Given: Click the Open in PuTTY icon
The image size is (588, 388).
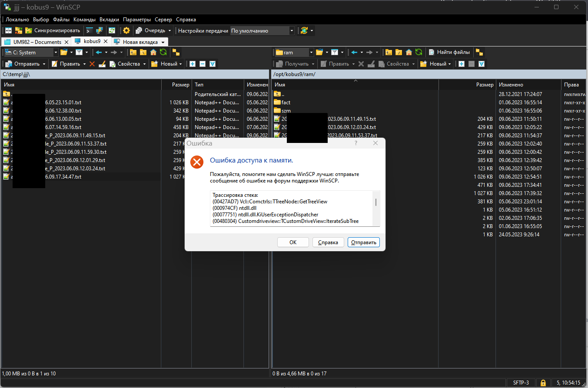Looking at the screenshot, I should click(100, 30).
